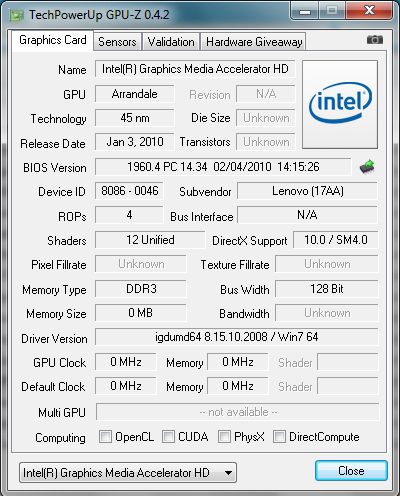Click the GPU-Z title bar app icon
The width and height of the screenshot is (400, 496).
[17, 15]
